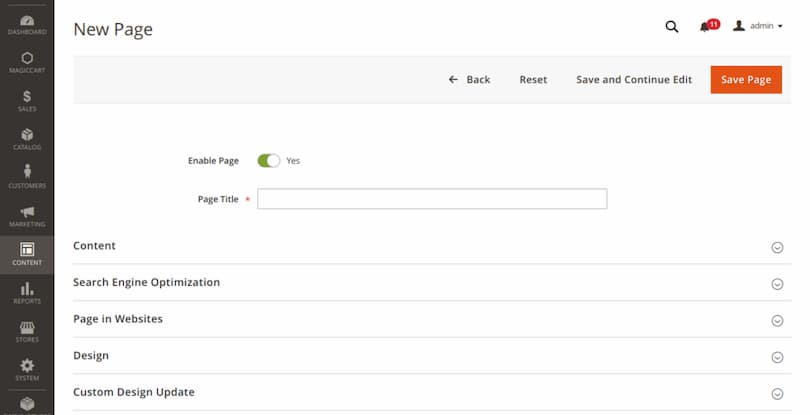Open System gear icon in sidebar
Screen dimensions: 810x415
(27, 369)
